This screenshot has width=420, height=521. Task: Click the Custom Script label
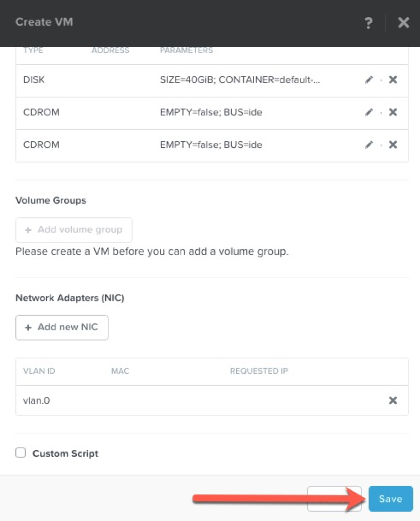pos(66,454)
